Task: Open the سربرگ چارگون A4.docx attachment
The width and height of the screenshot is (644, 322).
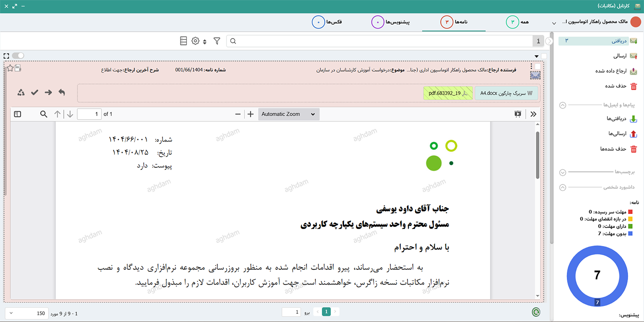Action: (x=506, y=93)
